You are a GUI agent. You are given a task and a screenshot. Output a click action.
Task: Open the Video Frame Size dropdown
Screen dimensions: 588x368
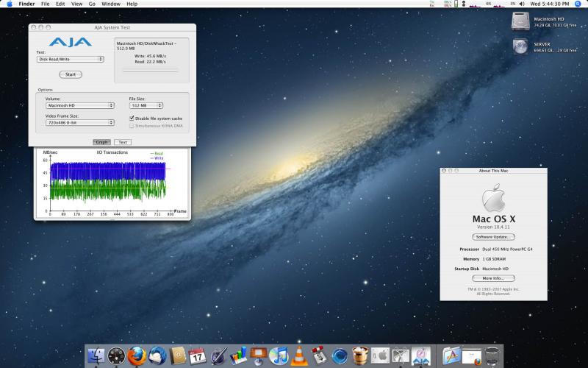pos(80,122)
